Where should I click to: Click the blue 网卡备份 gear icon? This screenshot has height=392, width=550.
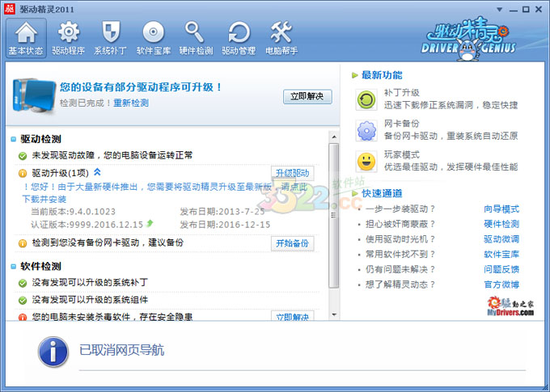click(366, 131)
